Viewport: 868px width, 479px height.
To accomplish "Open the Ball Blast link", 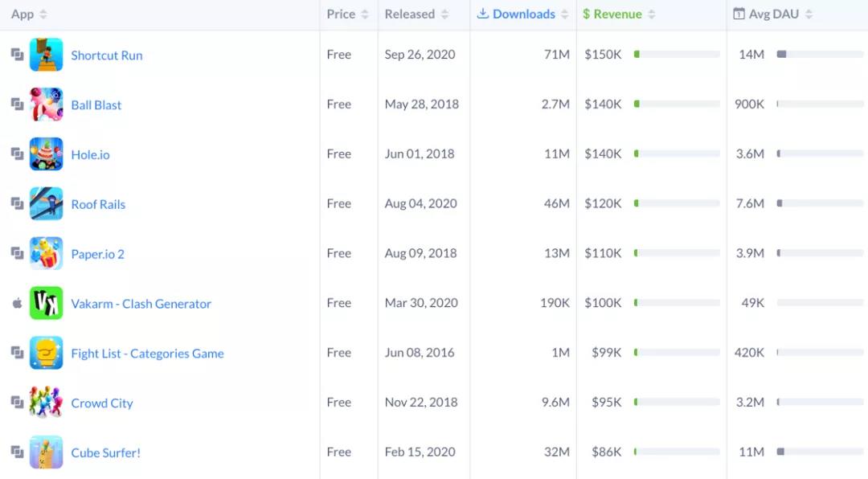I will pyautogui.click(x=96, y=104).
